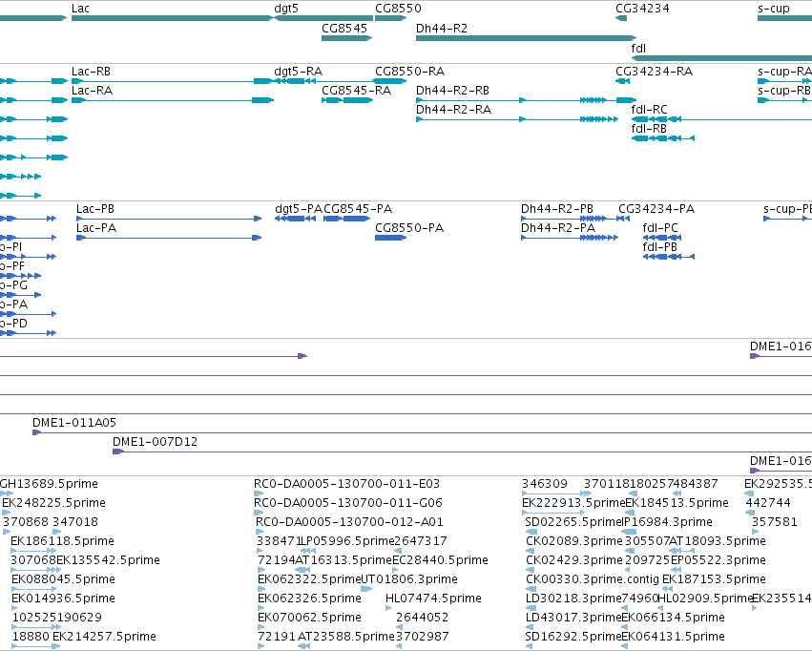Select the s-cup-RB transcript label
The image size is (812, 651).
pyautogui.click(x=784, y=91)
